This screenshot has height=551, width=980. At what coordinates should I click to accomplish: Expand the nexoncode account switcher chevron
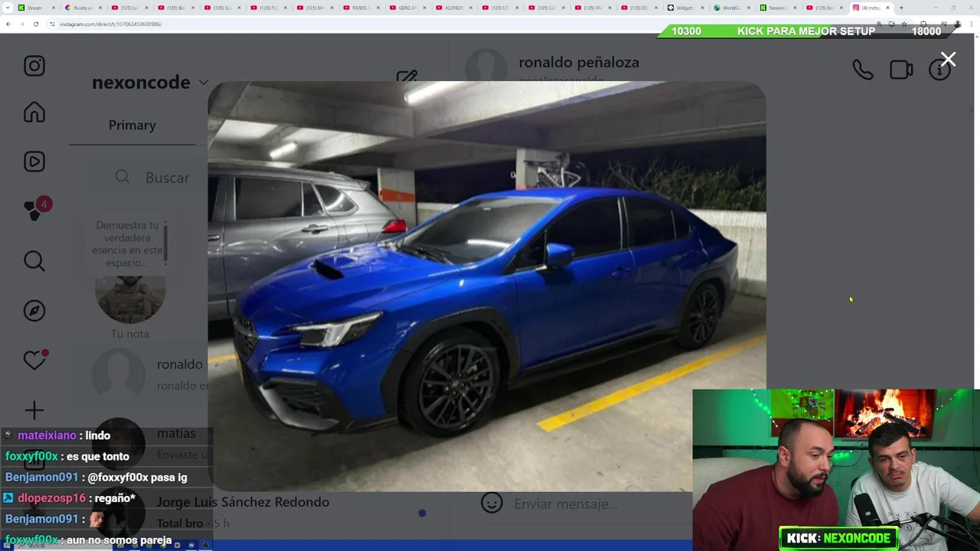point(203,82)
